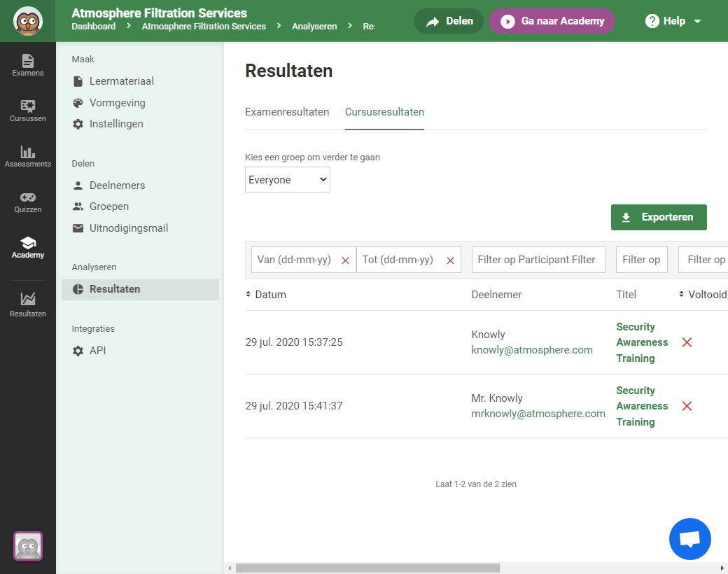Open Knowly's Security Awareness Training link
728x574 pixels.
tap(642, 342)
